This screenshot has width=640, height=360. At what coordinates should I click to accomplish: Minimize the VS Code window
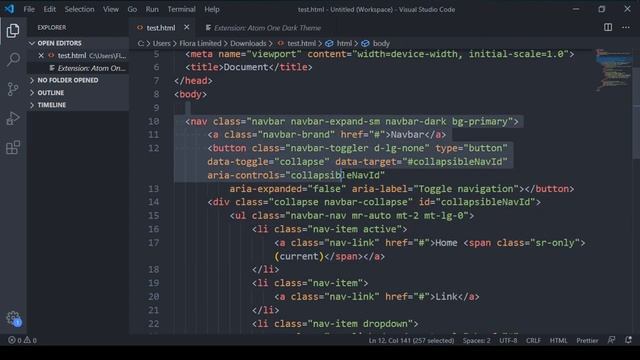pos(576,9)
